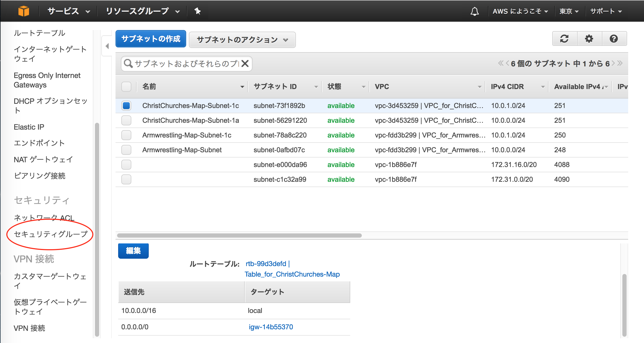Image resolution: width=644 pixels, height=343 pixels.
Task: Open VPN 接続 link in sidebar
Action: [x=29, y=328]
